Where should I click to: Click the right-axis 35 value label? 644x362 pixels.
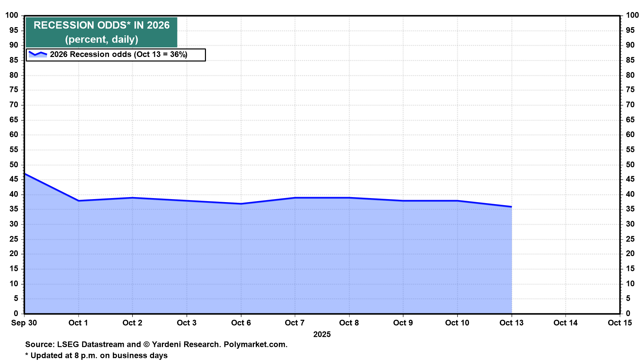[x=630, y=209]
